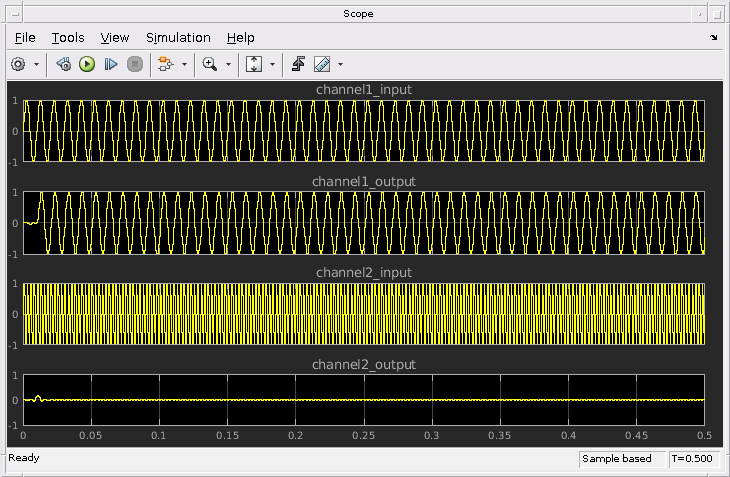
Task: Expand dropdown next to highlight block icon
Action: (184, 64)
